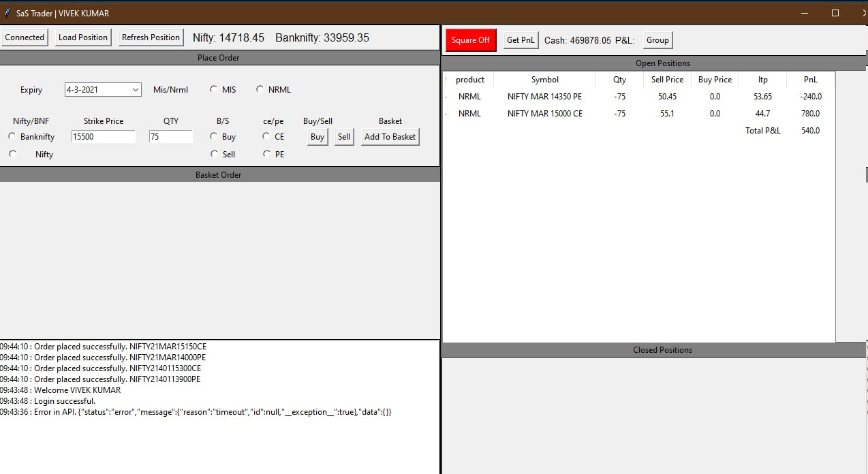Minimize the SaS Trader window

pyautogui.click(x=805, y=13)
